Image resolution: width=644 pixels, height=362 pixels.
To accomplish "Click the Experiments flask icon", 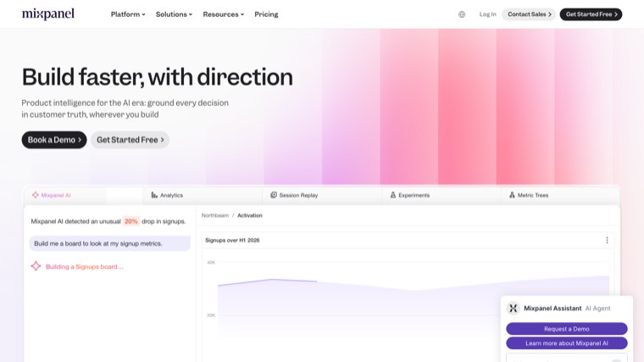I will 392,195.
